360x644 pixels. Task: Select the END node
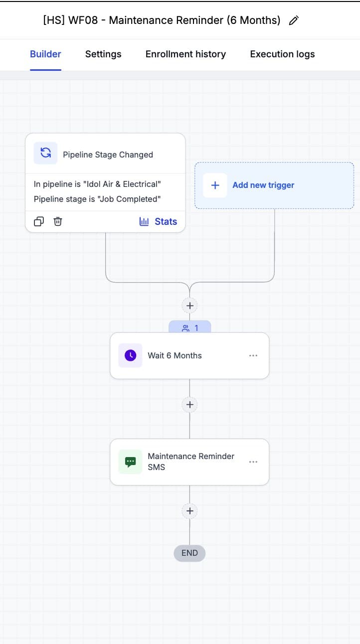click(x=189, y=553)
